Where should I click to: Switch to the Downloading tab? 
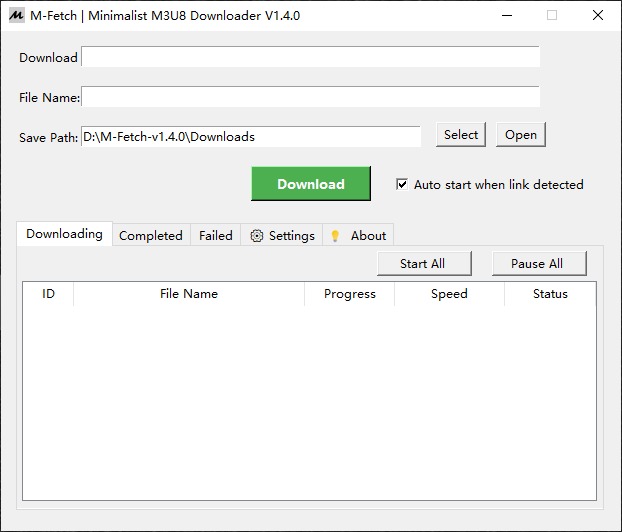click(64, 234)
